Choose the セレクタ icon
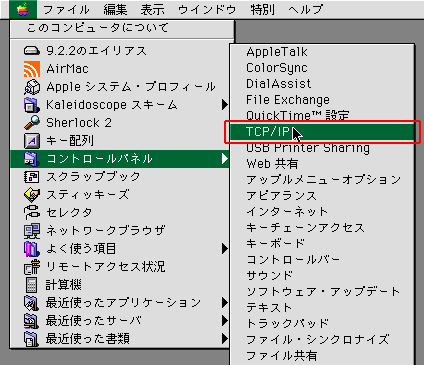Image resolution: width=424 pixels, height=365 pixels. [32, 213]
